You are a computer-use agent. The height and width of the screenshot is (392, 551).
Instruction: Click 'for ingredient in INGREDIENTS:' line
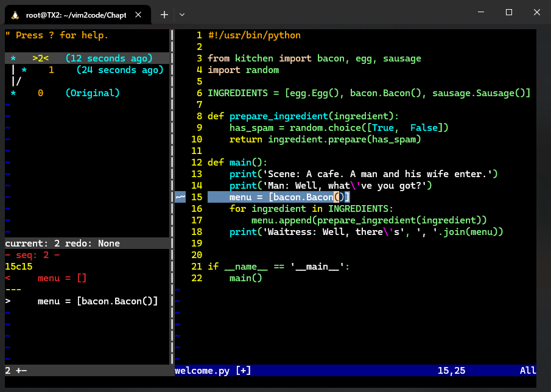coord(311,209)
